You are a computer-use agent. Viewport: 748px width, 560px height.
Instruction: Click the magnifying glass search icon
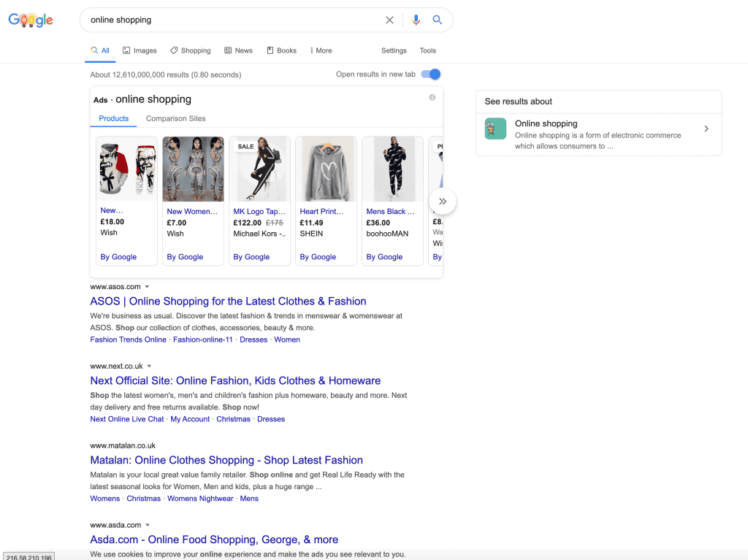438,20
